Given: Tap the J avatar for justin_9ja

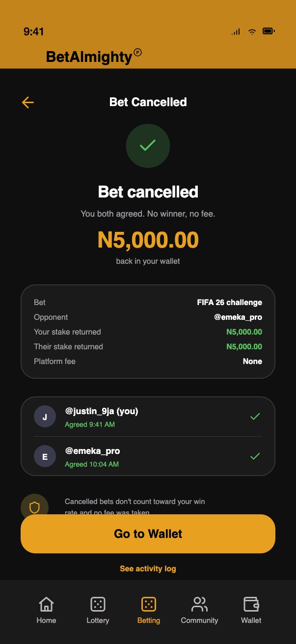Looking at the screenshot, I should 45,417.
